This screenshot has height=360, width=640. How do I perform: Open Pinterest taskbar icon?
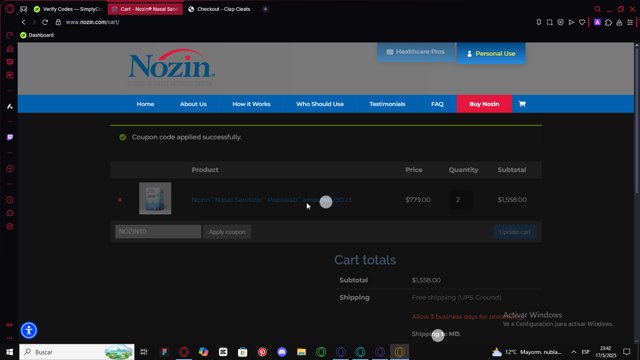point(262,352)
